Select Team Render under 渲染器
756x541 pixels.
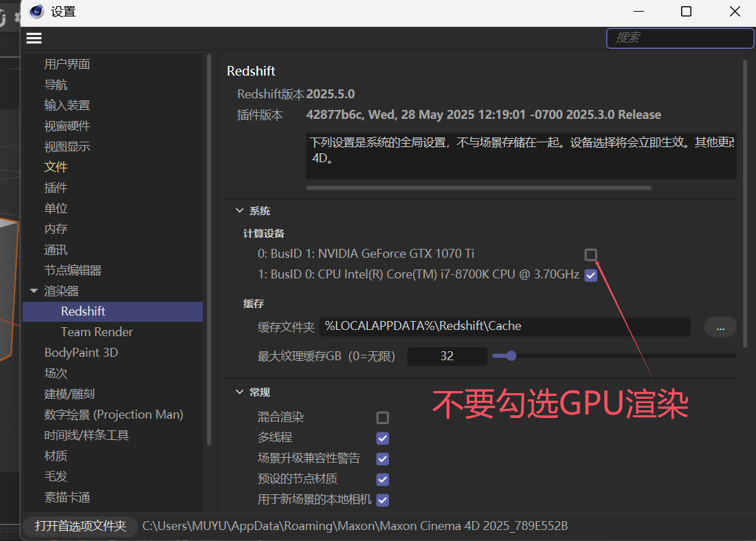click(96, 332)
